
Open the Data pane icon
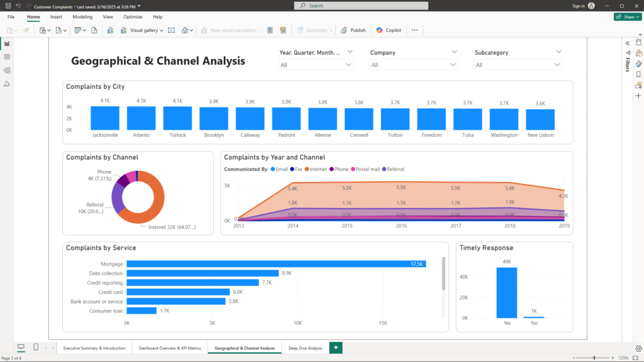638,42
